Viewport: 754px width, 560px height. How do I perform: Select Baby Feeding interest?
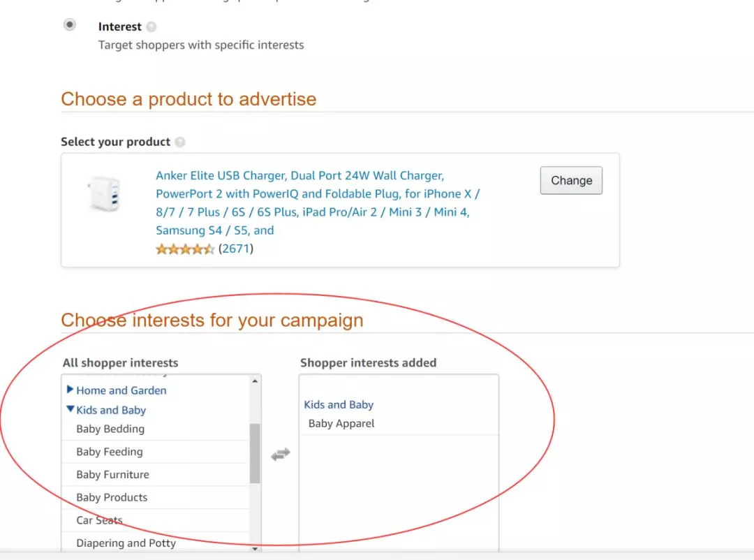(x=110, y=452)
